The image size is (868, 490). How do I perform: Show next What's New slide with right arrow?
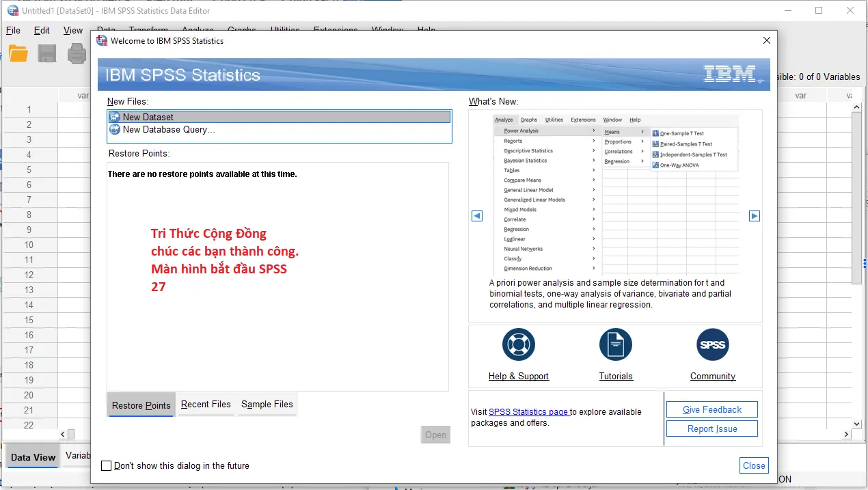point(754,215)
